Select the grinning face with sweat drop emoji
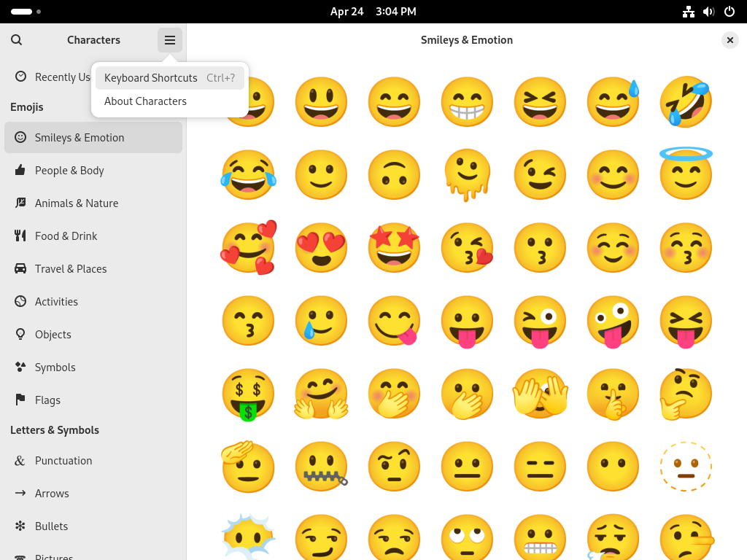This screenshot has height=560, width=747. [x=613, y=102]
